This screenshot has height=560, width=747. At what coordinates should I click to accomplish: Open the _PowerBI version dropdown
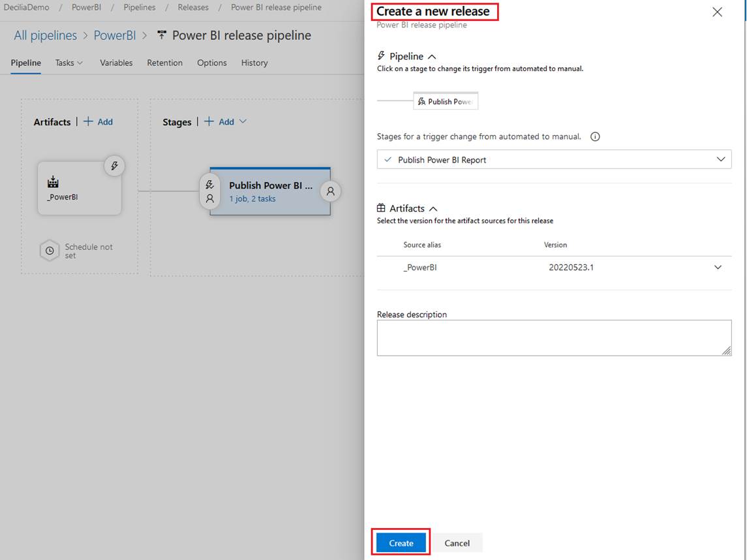[718, 268]
